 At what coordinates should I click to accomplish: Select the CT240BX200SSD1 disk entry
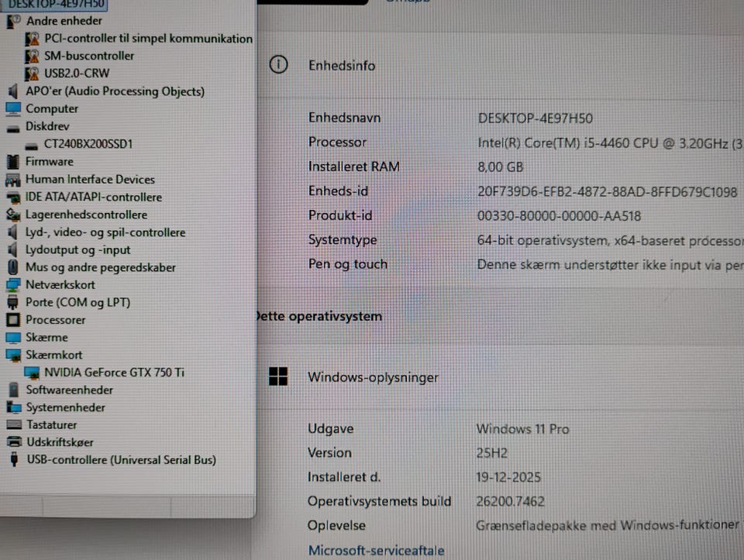pyautogui.click(x=88, y=143)
